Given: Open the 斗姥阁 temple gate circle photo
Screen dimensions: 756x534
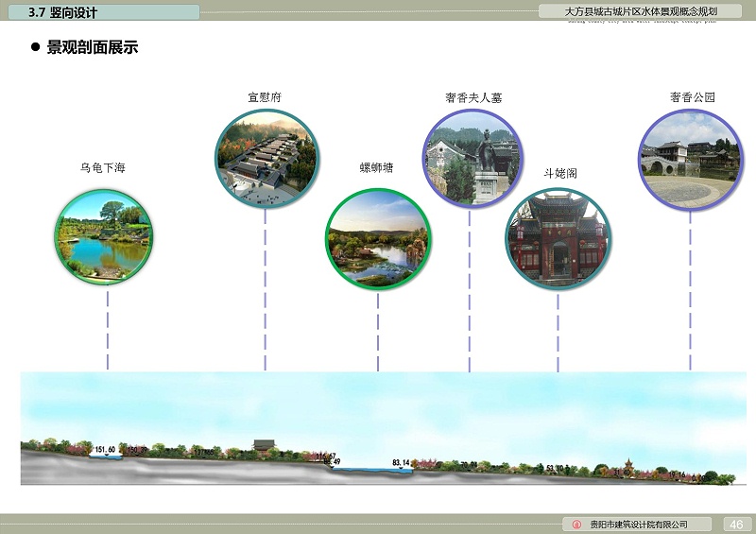Looking at the screenshot, I should point(558,239).
